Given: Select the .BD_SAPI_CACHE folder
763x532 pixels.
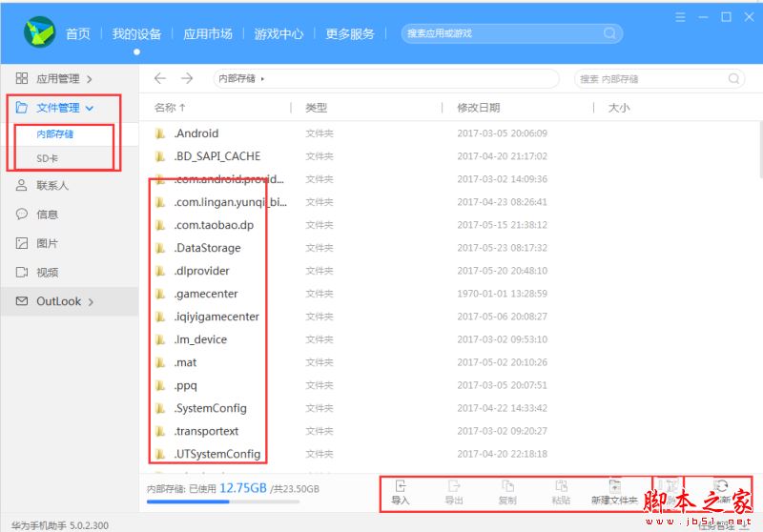Looking at the screenshot, I should 217,156.
